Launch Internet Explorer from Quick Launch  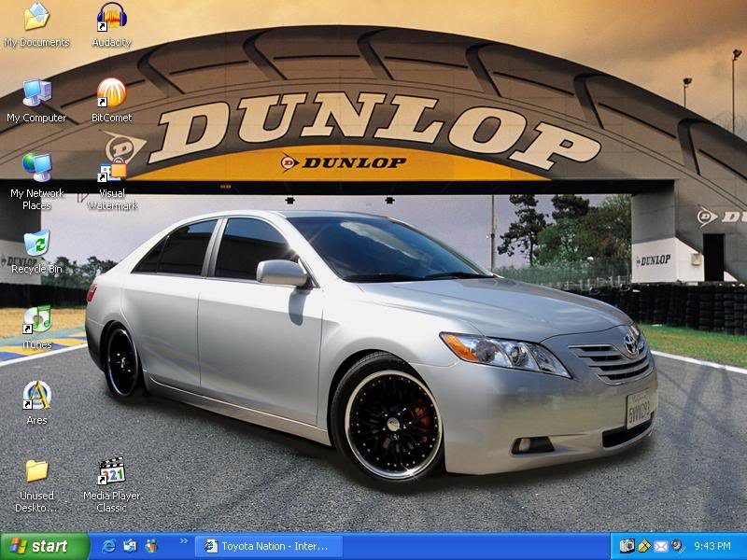pos(108,546)
